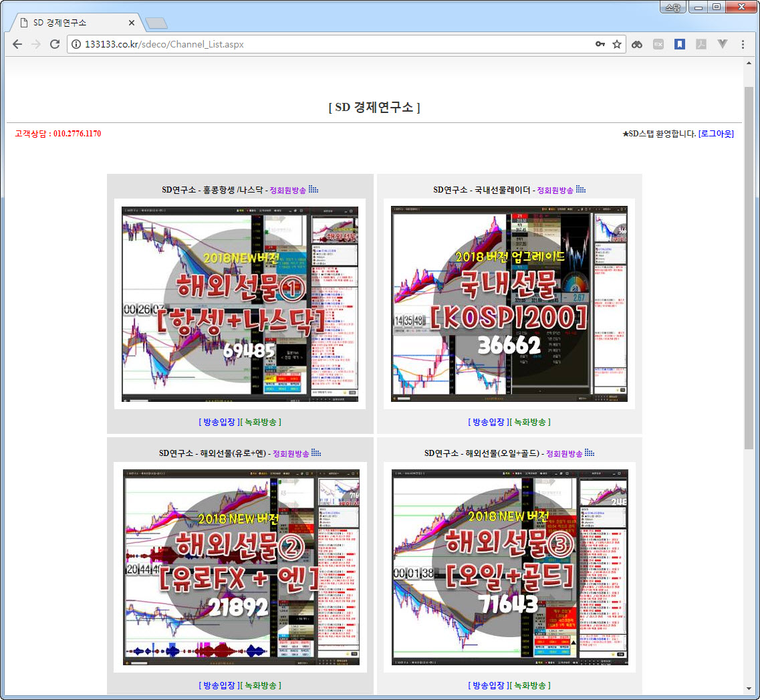Reload the page with the refresh icon
760x700 pixels.
(55, 44)
